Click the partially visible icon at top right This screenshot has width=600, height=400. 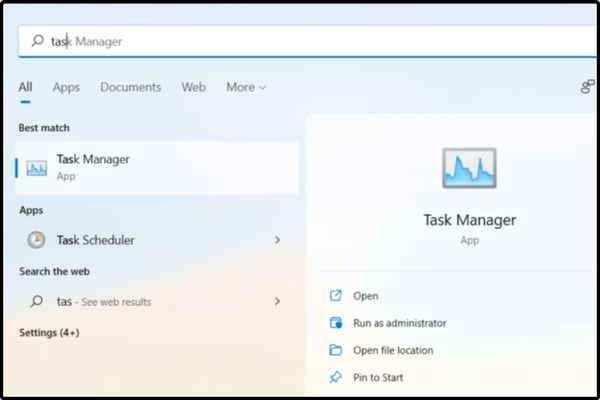(587, 88)
